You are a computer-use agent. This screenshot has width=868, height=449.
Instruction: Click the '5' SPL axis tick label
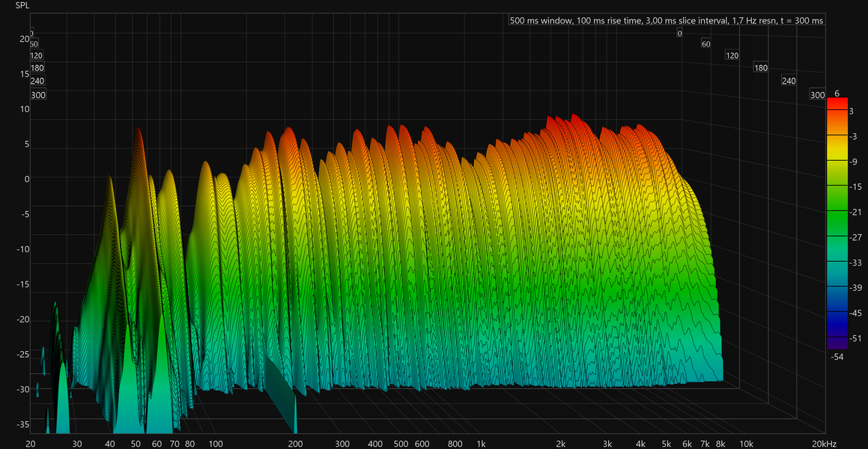(x=25, y=144)
